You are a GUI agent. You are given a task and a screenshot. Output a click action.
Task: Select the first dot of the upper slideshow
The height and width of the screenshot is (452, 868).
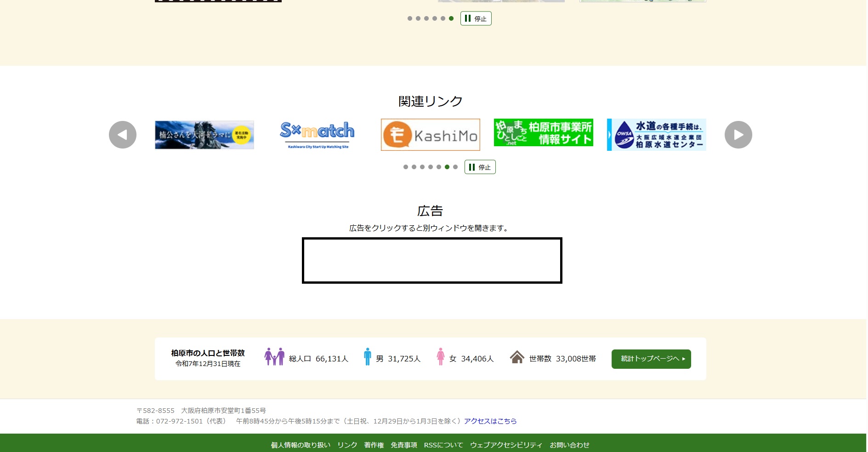410,18
